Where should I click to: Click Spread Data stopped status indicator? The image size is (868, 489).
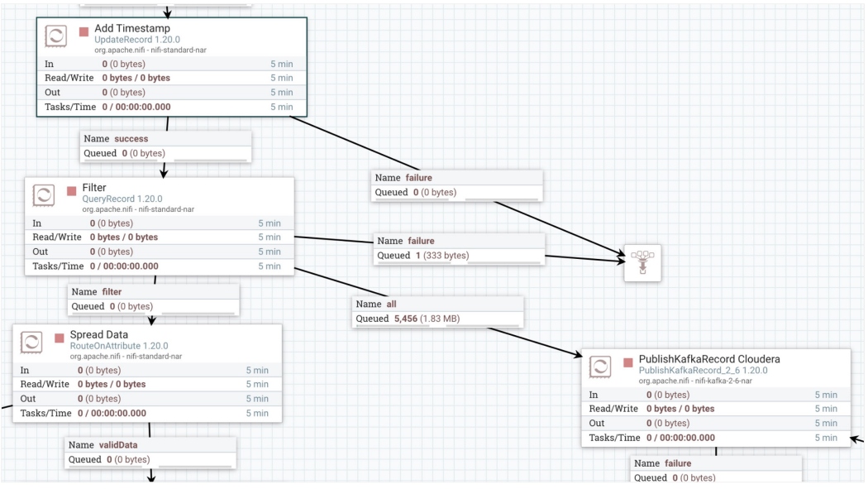pyautogui.click(x=60, y=338)
